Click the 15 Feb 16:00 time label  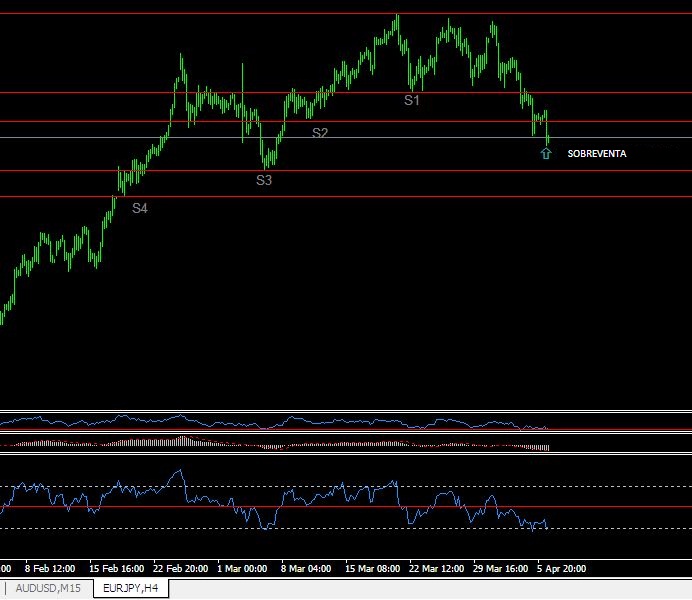(117, 569)
